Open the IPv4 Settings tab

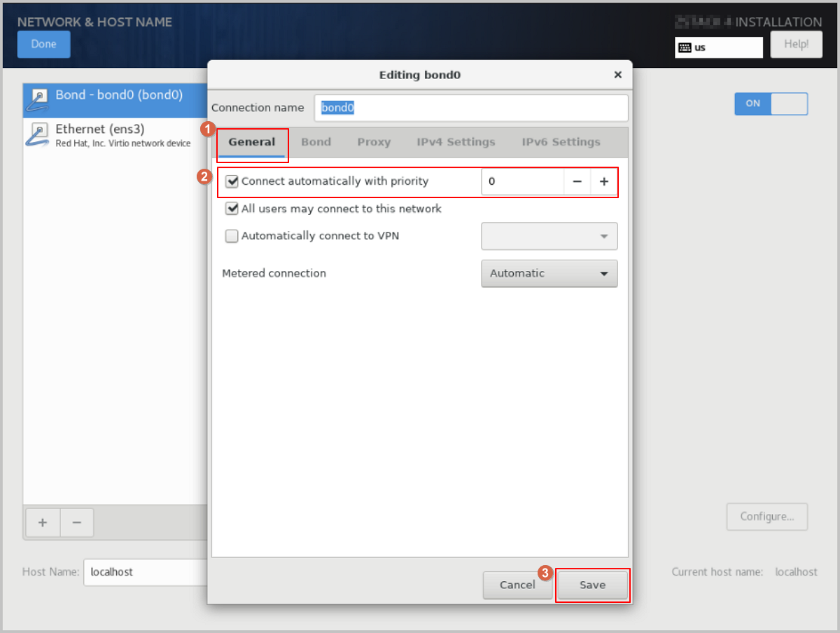click(456, 142)
